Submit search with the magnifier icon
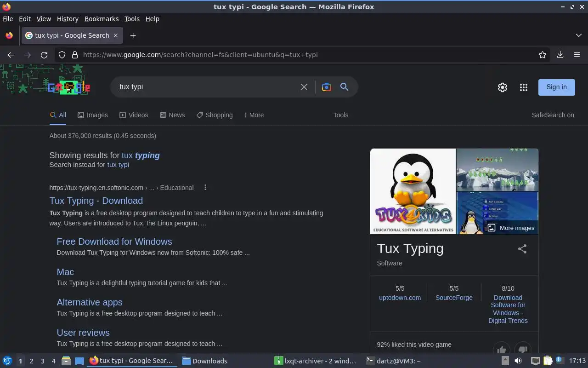Image resolution: width=588 pixels, height=368 pixels. 344,87
